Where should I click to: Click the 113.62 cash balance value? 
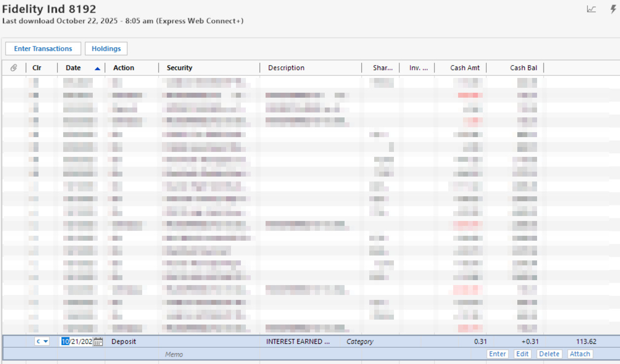586,341
